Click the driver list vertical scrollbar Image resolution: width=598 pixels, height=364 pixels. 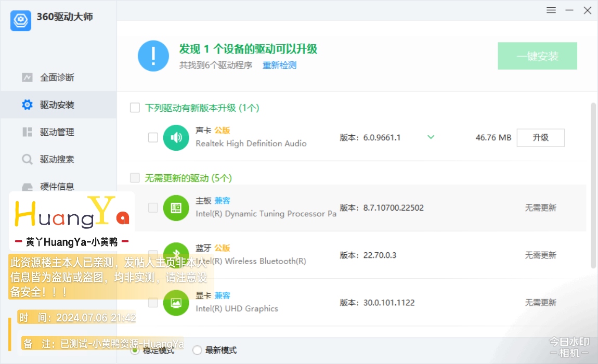[593, 186]
